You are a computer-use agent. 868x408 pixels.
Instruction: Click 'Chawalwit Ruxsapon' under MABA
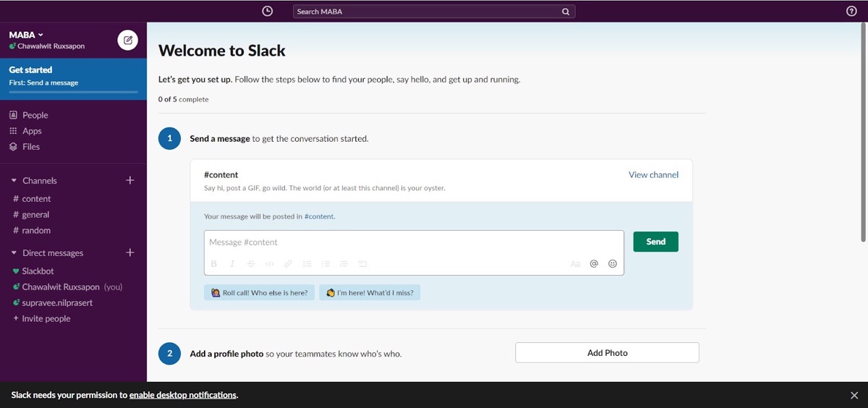51,46
